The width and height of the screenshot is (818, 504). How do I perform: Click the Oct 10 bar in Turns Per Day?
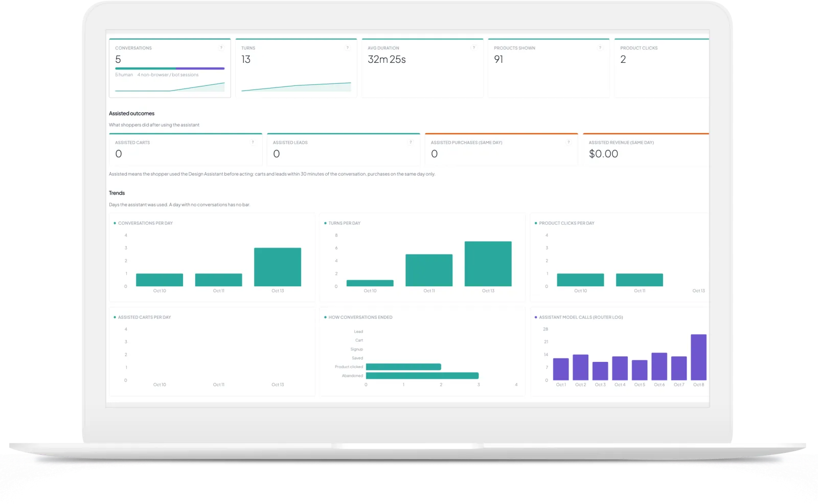point(370,283)
